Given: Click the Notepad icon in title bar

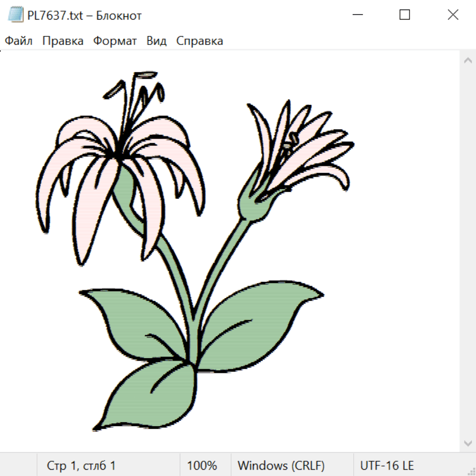Looking at the screenshot, I should point(16,15).
